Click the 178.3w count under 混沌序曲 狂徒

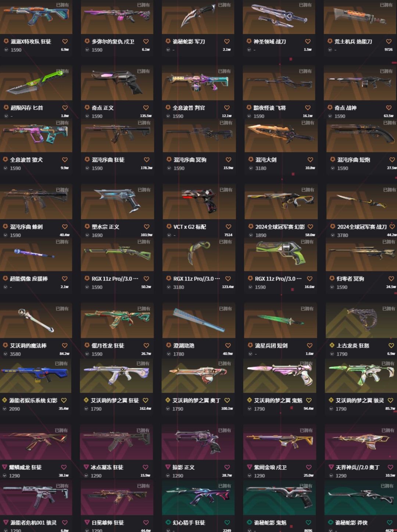146,168
